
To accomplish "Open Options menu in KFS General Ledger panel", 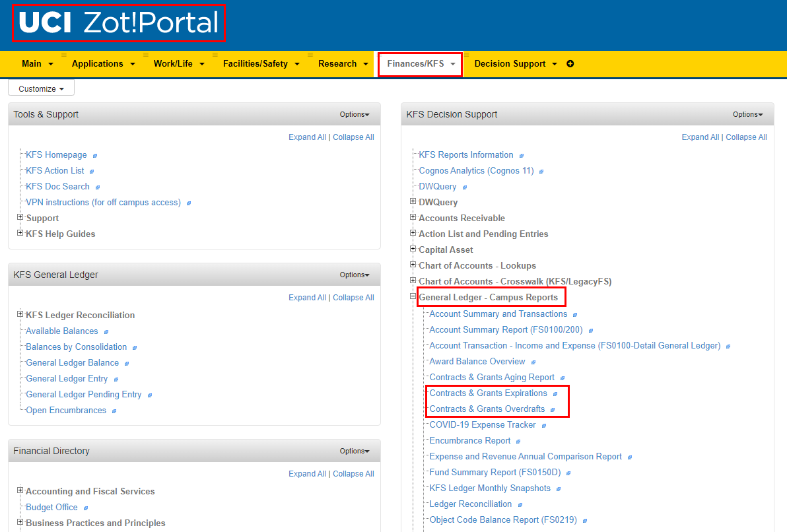I will (355, 275).
